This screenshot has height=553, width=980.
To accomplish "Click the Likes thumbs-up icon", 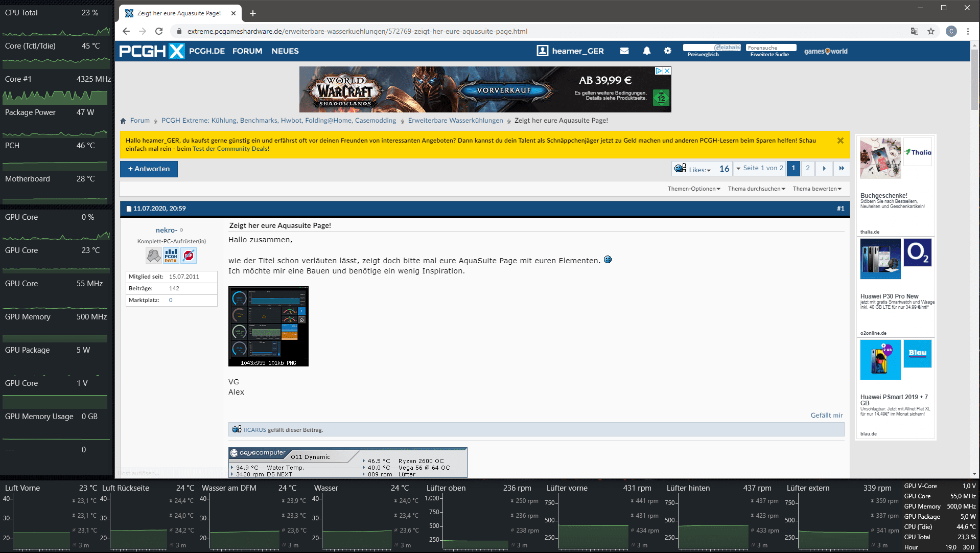I will (680, 168).
